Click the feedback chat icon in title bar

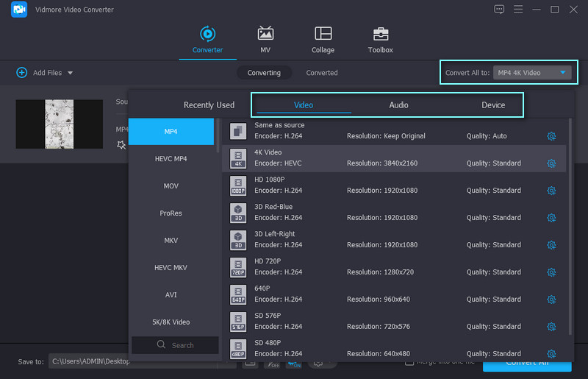499,10
